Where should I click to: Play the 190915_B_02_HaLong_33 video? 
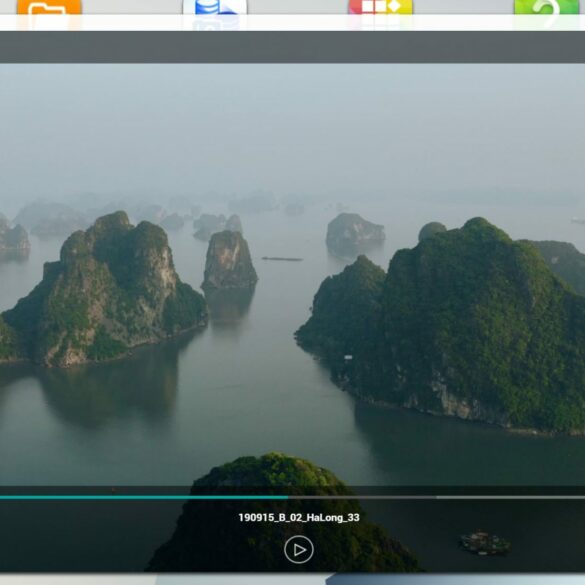point(298,549)
